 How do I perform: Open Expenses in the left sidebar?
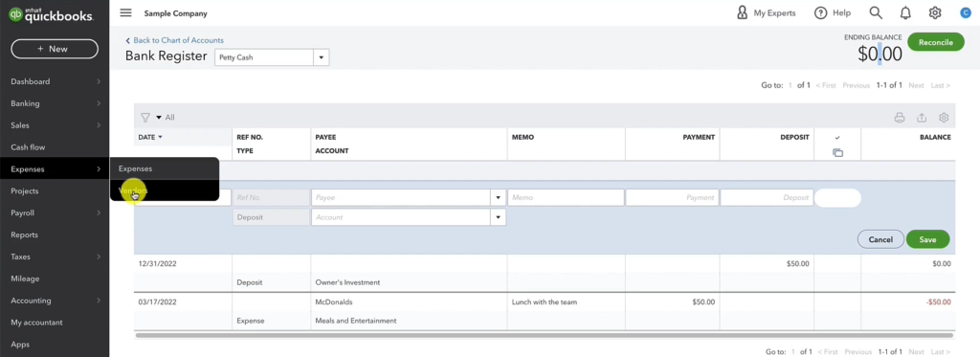coord(55,169)
